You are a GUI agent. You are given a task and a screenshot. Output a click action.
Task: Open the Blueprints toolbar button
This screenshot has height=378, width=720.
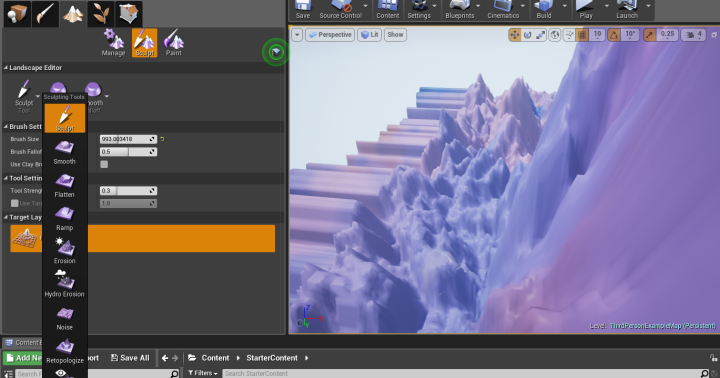[460, 10]
